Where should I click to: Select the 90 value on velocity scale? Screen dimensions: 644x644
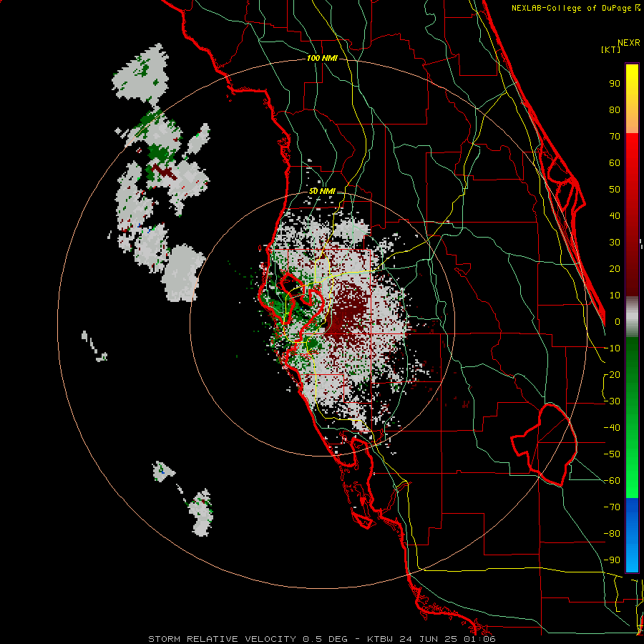615,84
